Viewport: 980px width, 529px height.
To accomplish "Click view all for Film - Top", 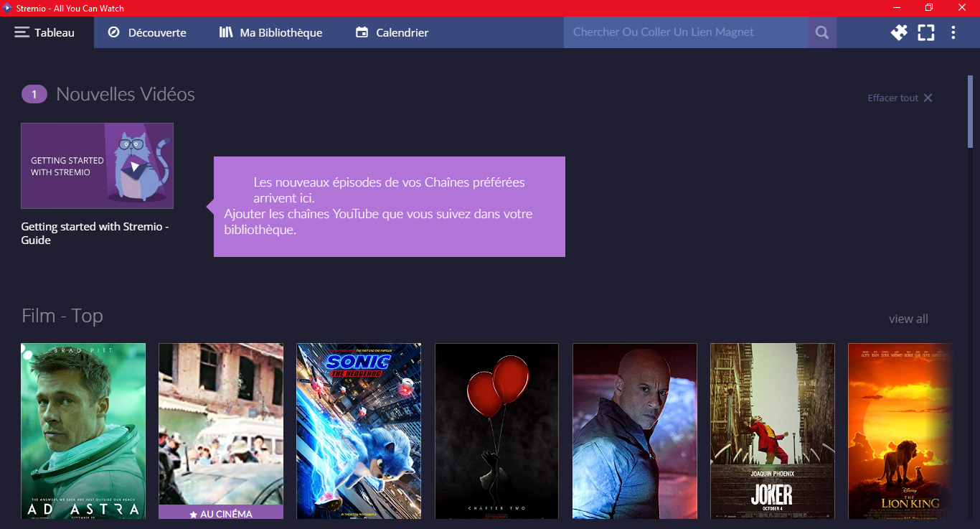I will [908, 319].
